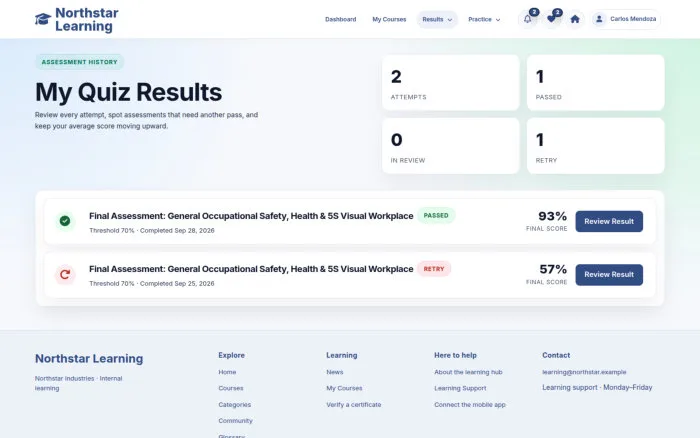The height and width of the screenshot is (438, 700).
Task: Open footer News link
Action: click(x=335, y=372)
